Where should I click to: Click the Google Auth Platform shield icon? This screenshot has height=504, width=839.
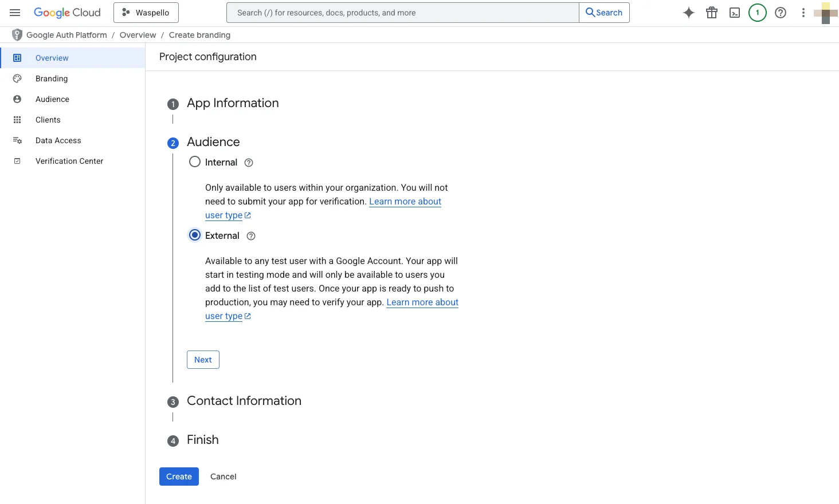pos(17,35)
